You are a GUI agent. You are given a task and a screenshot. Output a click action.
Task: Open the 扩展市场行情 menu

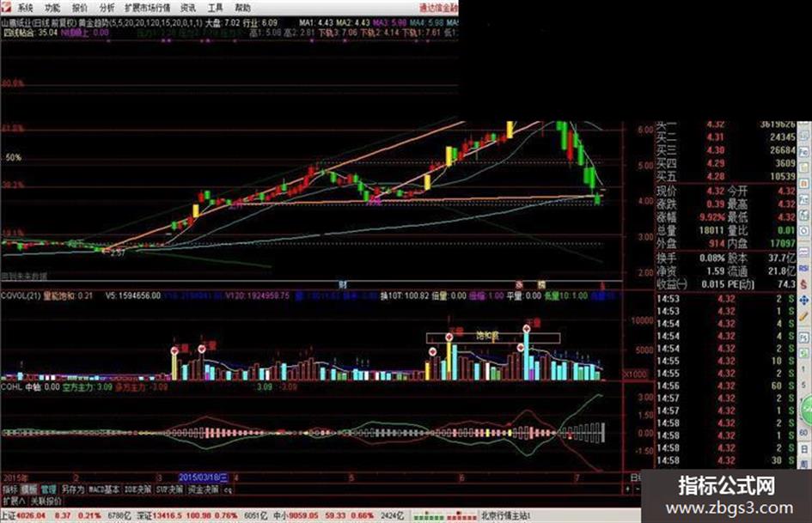pos(148,8)
